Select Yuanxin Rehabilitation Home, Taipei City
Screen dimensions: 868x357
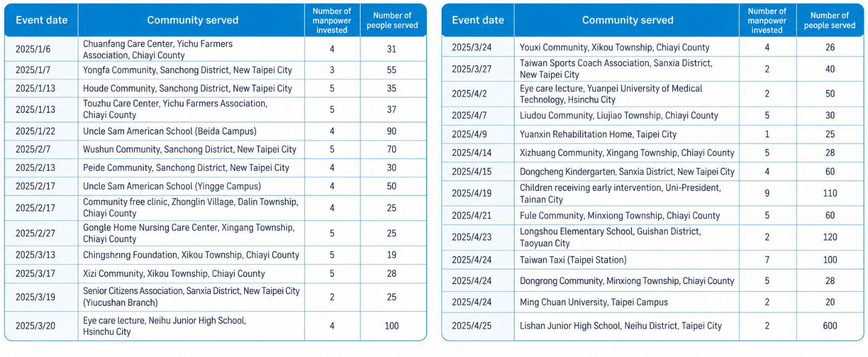598,135
